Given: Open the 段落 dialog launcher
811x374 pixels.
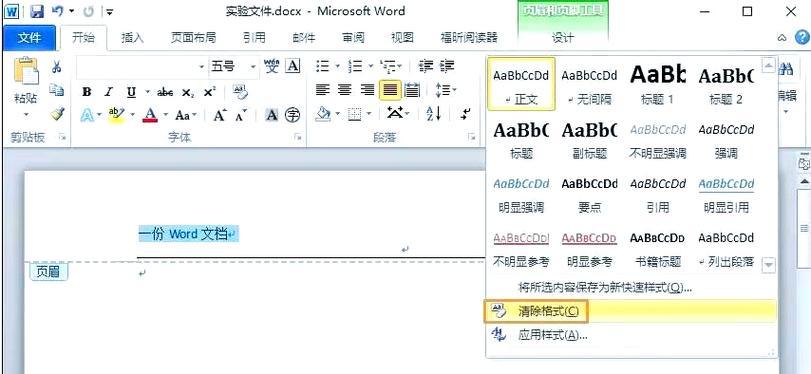Looking at the screenshot, I should pyautogui.click(x=472, y=137).
